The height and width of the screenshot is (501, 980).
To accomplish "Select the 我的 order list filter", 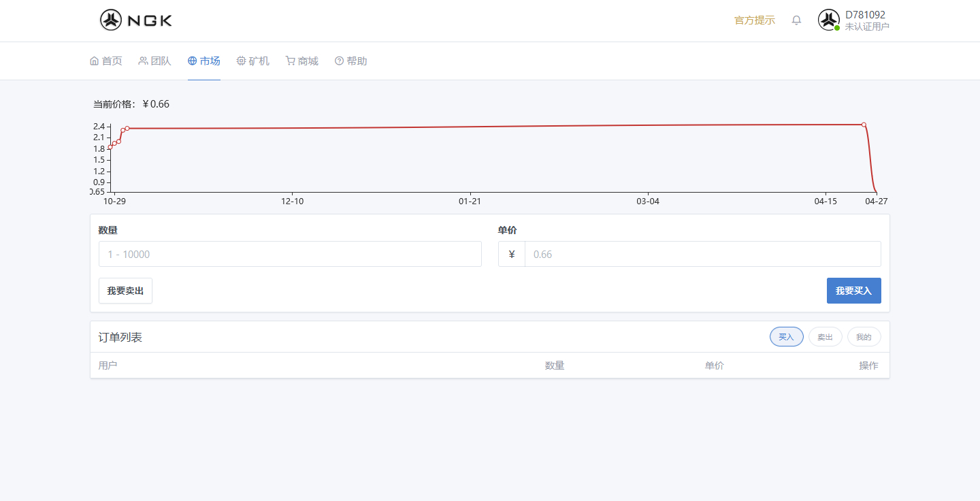I will tap(864, 337).
